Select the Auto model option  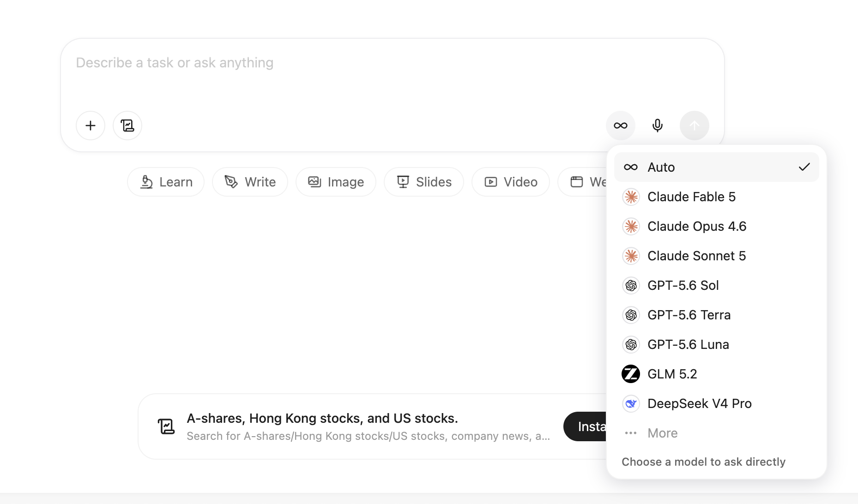tap(717, 167)
